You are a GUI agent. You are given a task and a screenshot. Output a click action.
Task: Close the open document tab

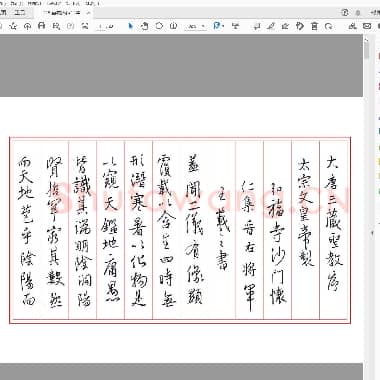(89, 13)
